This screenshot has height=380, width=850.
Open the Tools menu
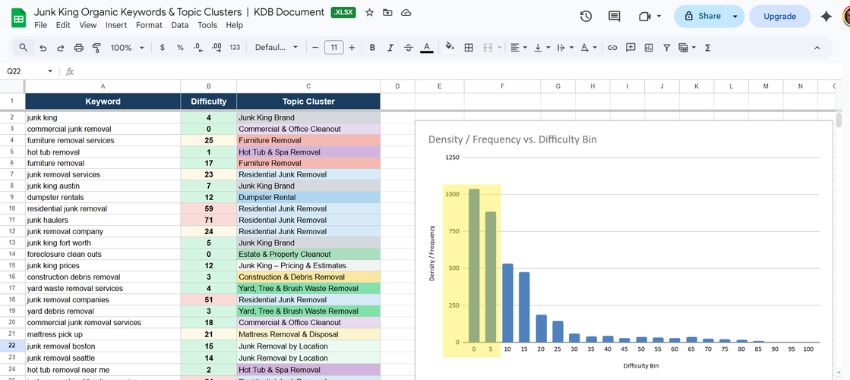pyautogui.click(x=207, y=25)
